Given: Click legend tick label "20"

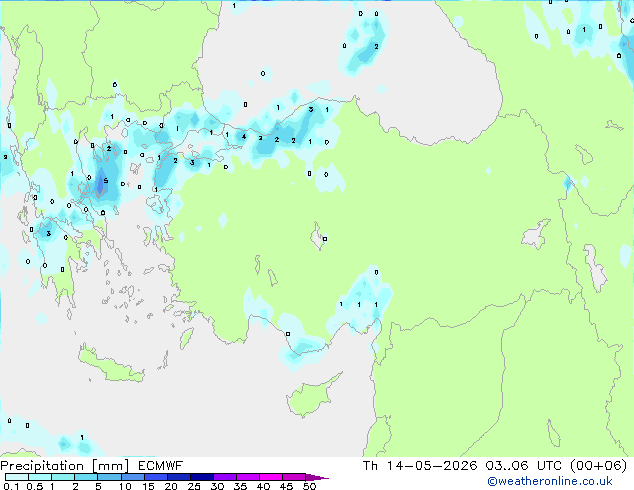Looking at the screenshot, I should (x=171, y=486).
